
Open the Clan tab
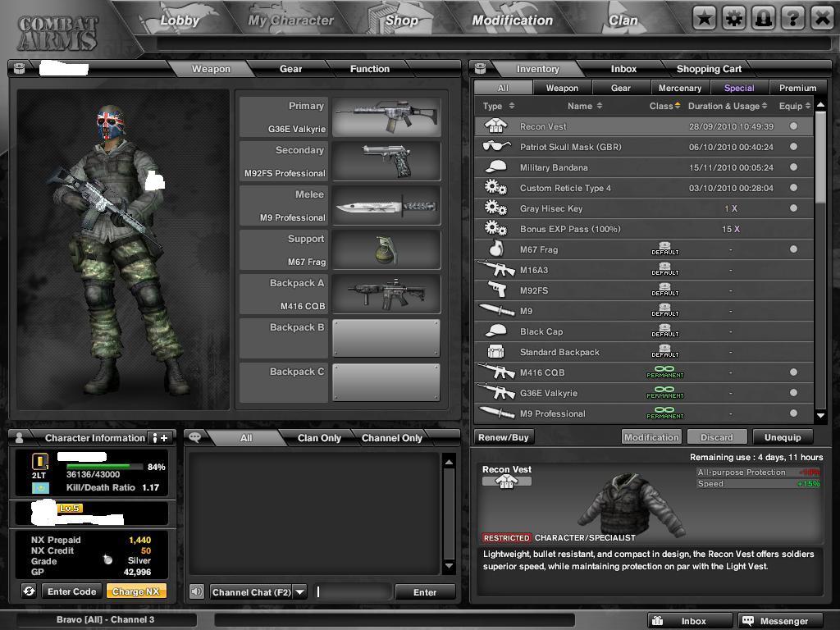pyautogui.click(x=623, y=21)
